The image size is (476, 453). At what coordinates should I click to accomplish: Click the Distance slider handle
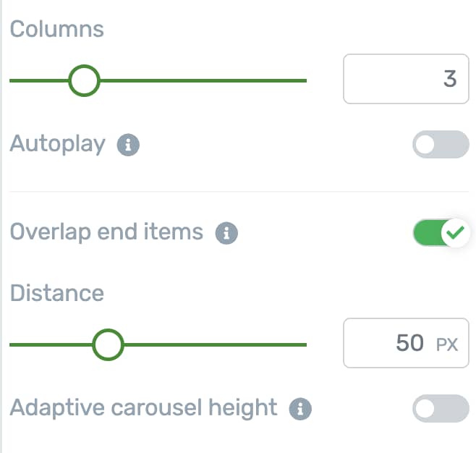point(108,344)
